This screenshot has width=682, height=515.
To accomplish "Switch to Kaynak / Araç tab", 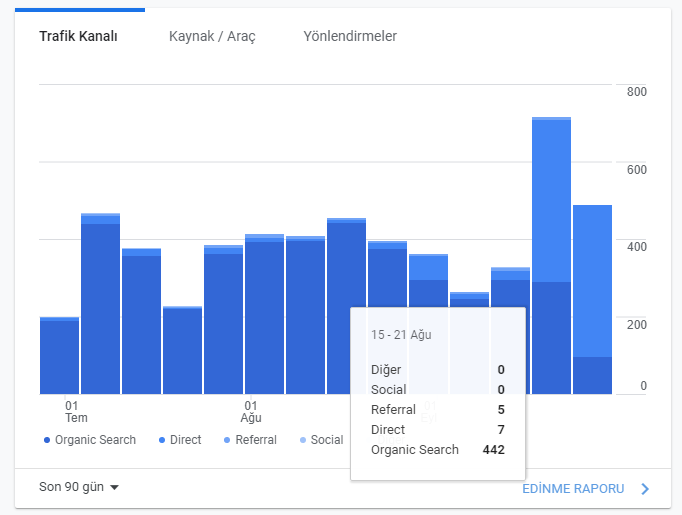I will pyautogui.click(x=212, y=36).
